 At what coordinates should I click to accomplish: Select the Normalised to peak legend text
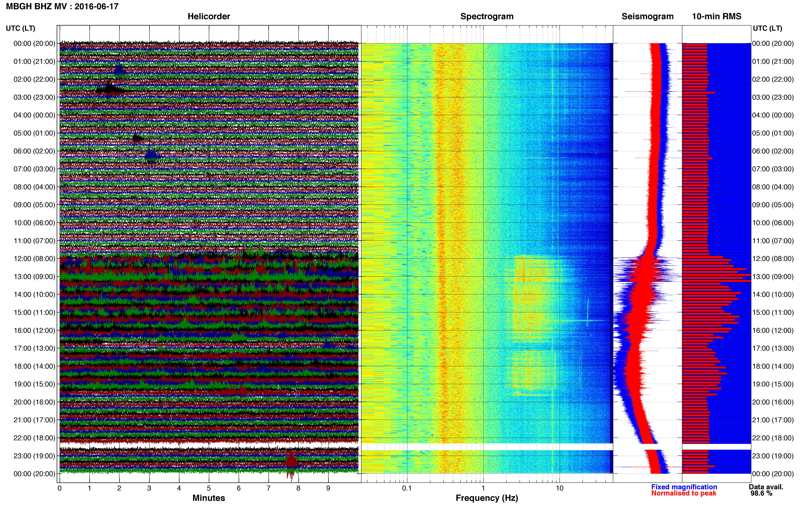pos(684,493)
